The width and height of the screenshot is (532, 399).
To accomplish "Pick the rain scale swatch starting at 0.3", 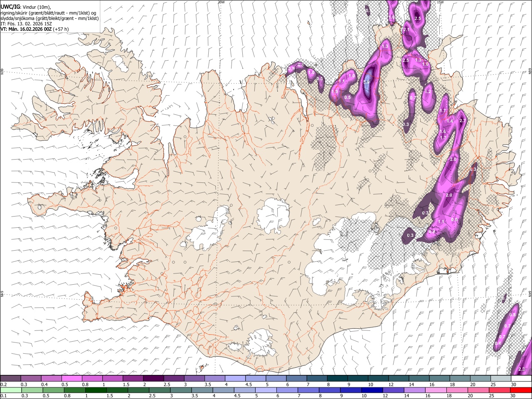I will pos(32,390).
